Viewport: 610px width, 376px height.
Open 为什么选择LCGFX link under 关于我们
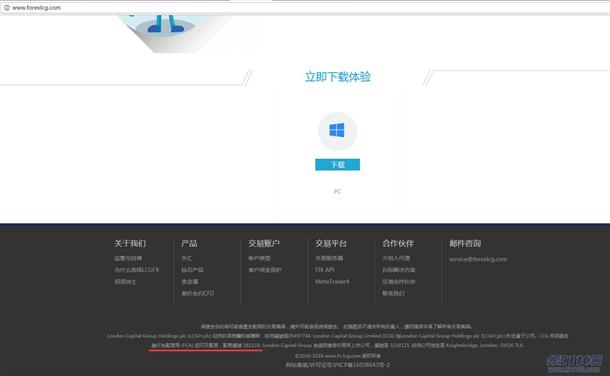click(x=137, y=270)
